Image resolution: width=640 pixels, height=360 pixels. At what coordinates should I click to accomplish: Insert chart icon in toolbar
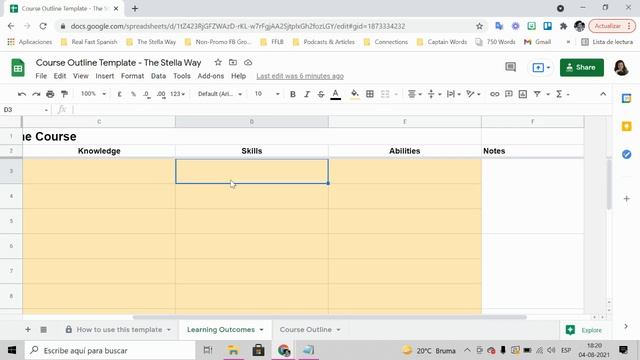(x=522, y=94)
